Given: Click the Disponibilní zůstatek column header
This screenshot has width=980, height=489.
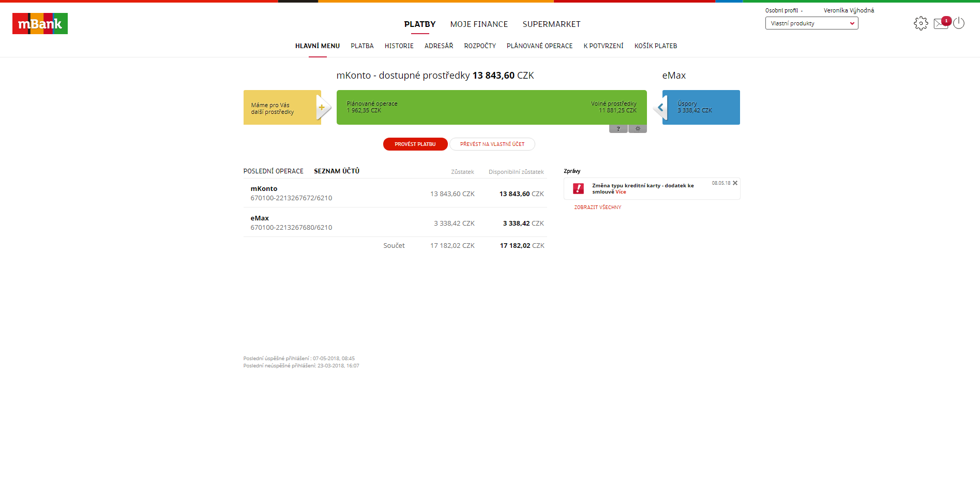Looking at the screenshot, I should pos(516,172).
